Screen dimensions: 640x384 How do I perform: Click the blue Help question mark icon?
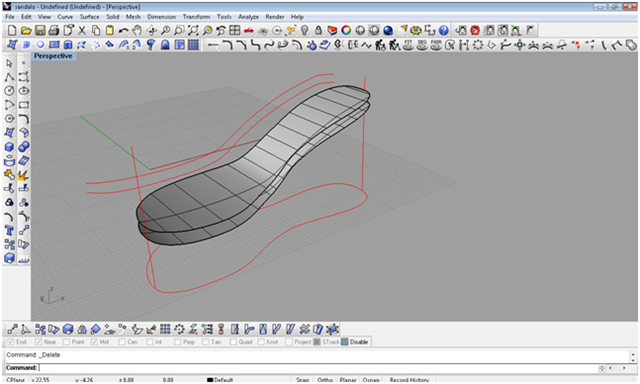coord(444,30)
